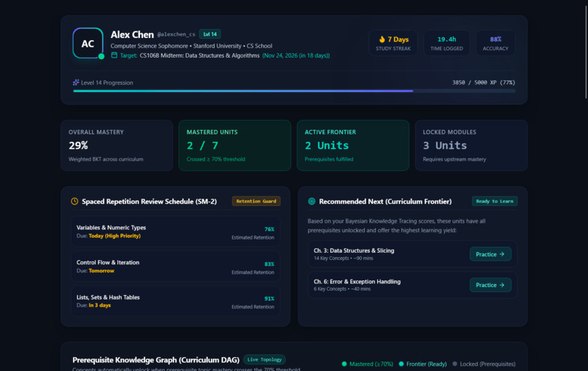The width and height of the screenshot is (588, 371).
Task: Practice Ch. 6: Error & Exception Handling
Action: click(490, 285)
